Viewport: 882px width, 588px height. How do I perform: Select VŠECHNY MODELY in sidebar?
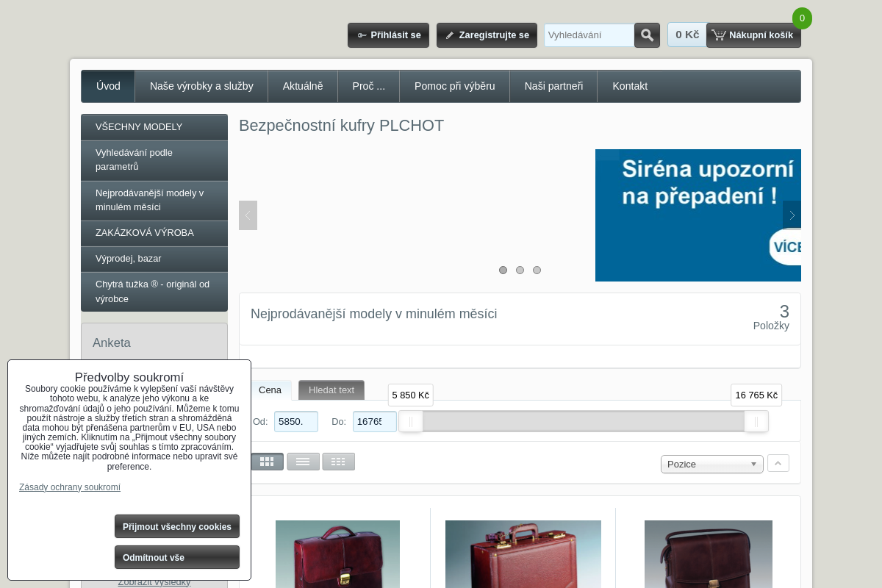tap(154, 127)
